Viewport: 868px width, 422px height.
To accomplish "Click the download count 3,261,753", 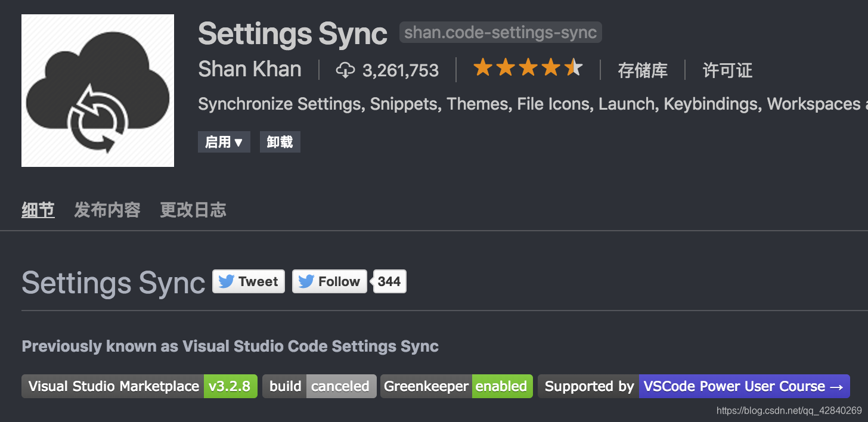I will (x=401, y=70).
